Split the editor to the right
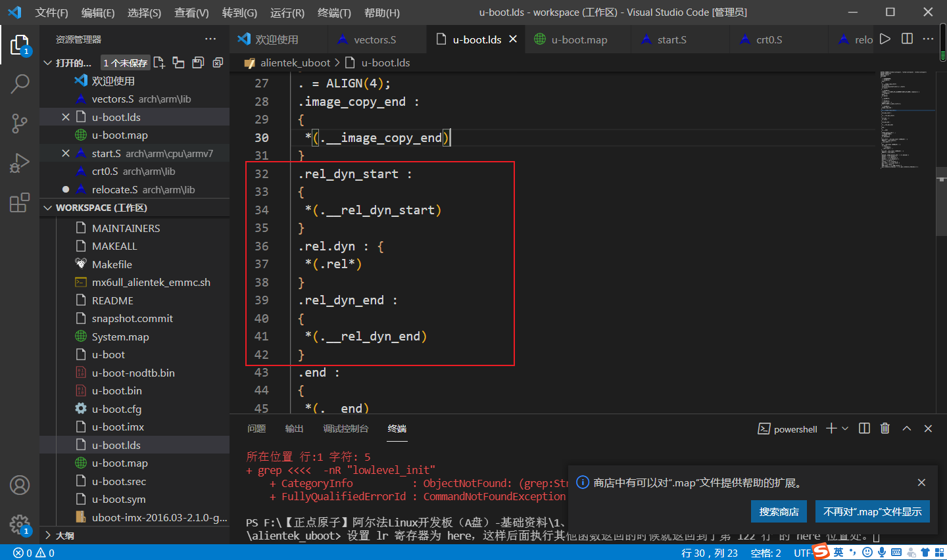Image resolution: width=947 pixels, height=560 pixels. pyautogui.click(x=907, y=39)
